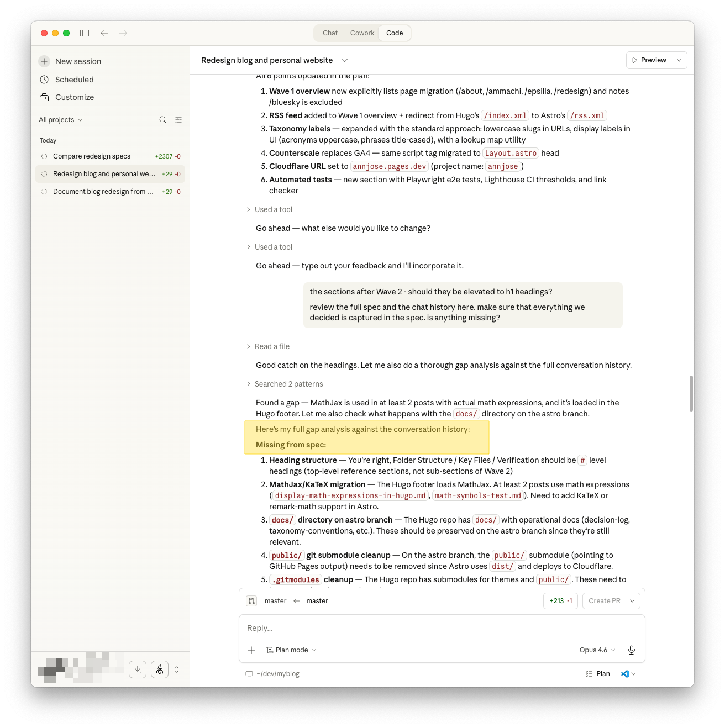Switch to the Chat tab
This screenshot has height=728, width=725.
(330, 33)
